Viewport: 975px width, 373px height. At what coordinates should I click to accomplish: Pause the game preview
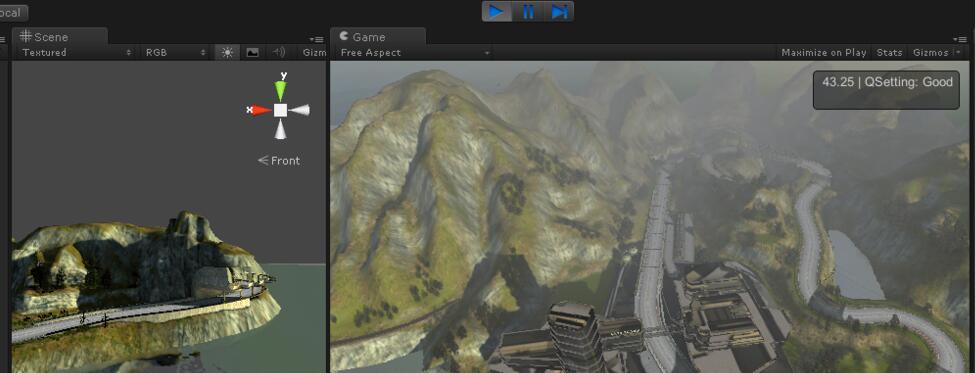(528, 12)
